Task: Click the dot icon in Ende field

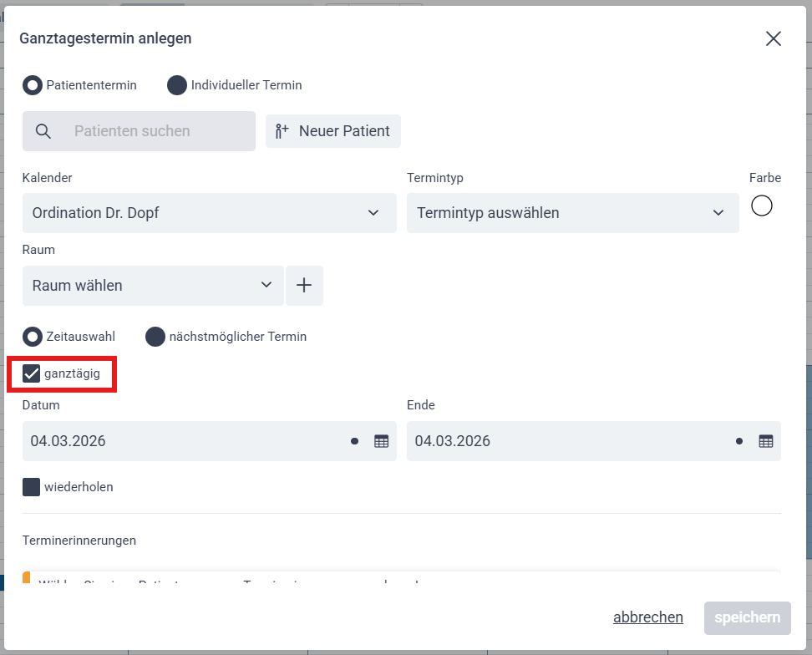Action: tap(739, 441)
